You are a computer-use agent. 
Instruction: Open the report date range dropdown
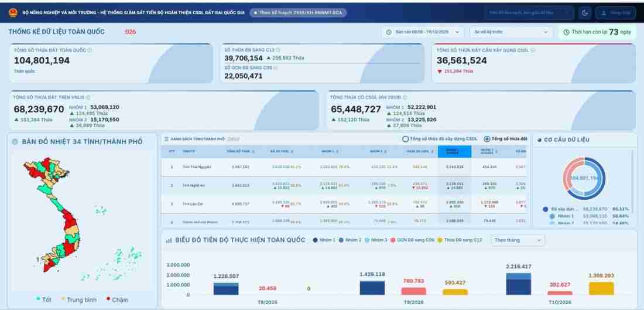point(423,32)
